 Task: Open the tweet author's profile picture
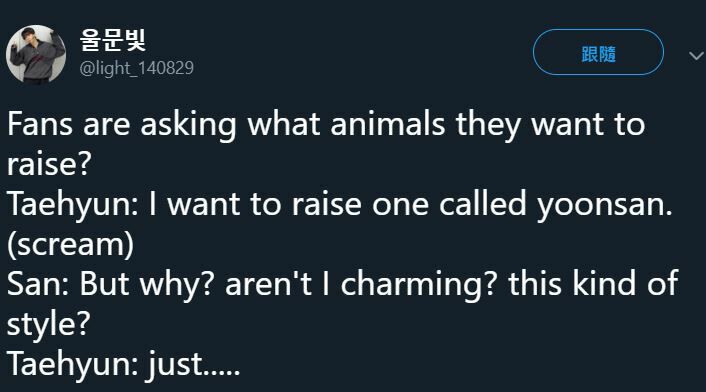tap(36, 54)
